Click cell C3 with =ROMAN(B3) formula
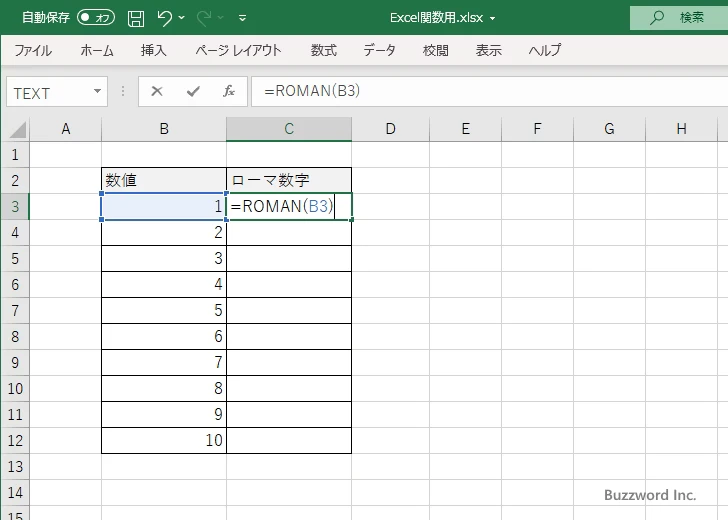Screen dimensions: 728x520 289,206
